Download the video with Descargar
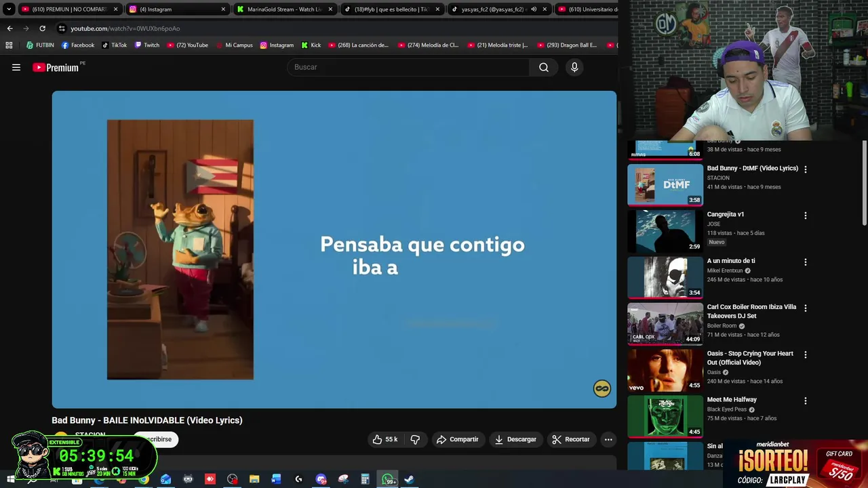 tap(515, 439)
